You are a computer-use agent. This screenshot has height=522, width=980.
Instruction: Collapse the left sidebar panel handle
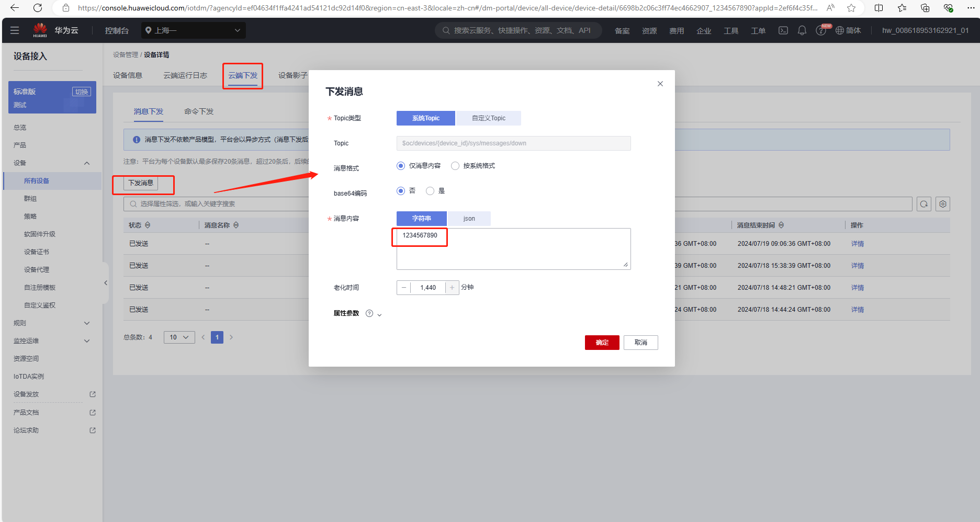point(106,283)
